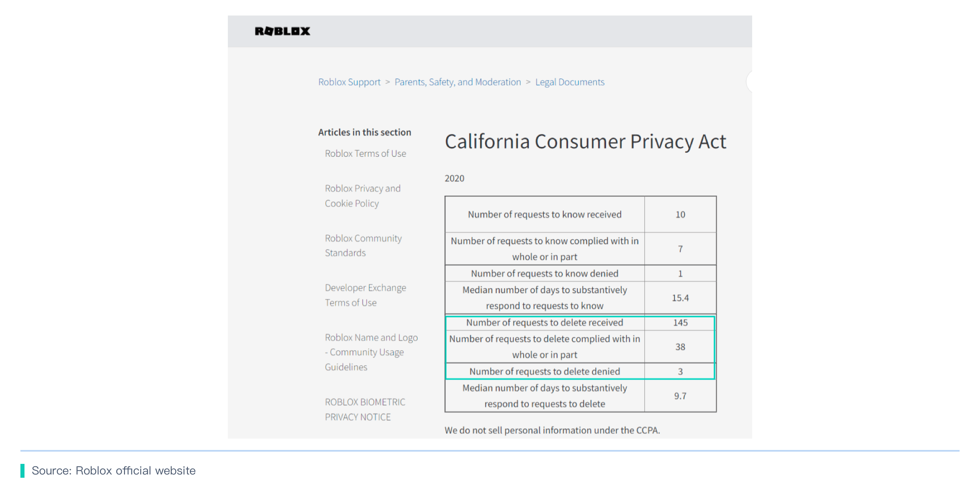
Task: Click the Number of requests to delete denied row
Action: [580, 371]
